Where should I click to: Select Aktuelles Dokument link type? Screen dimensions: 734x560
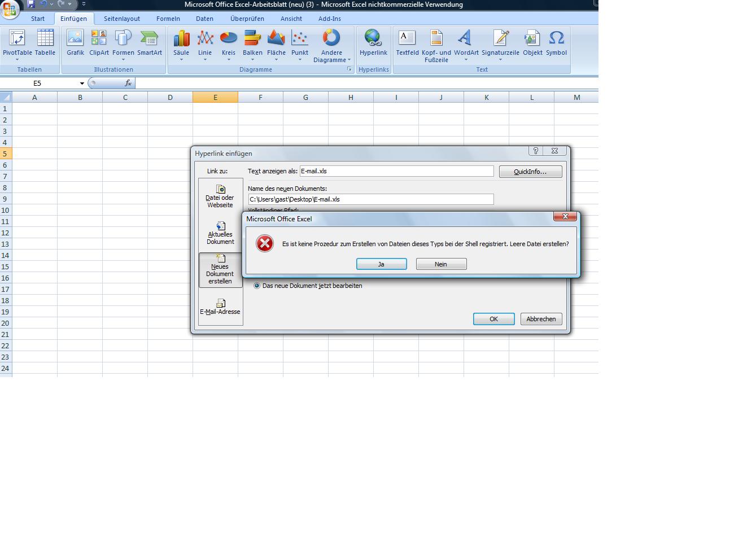pyautogui.click(x=220, y=233)
